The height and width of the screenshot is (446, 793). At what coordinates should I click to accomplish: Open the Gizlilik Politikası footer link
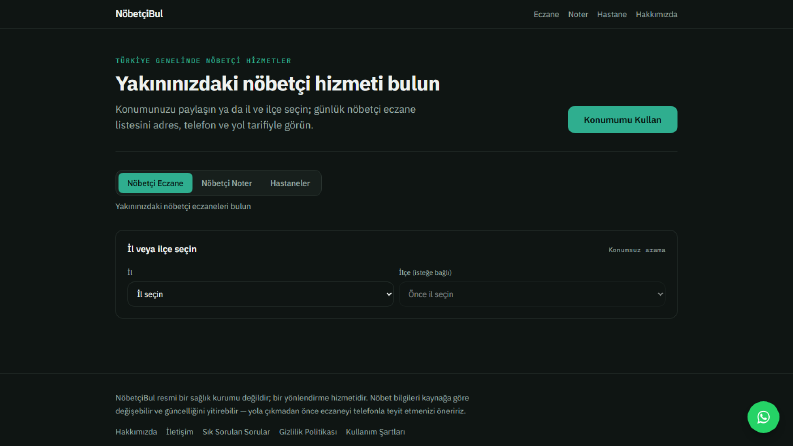[307, 432]
